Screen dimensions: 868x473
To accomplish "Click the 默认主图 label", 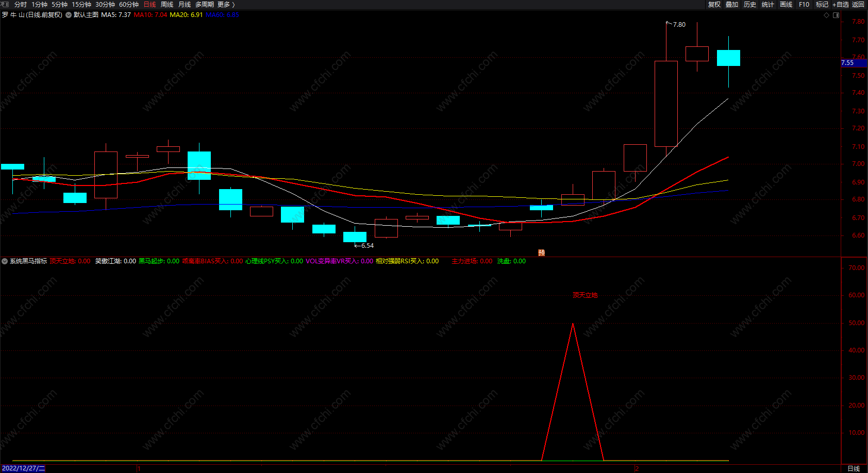I will point(86,15).
